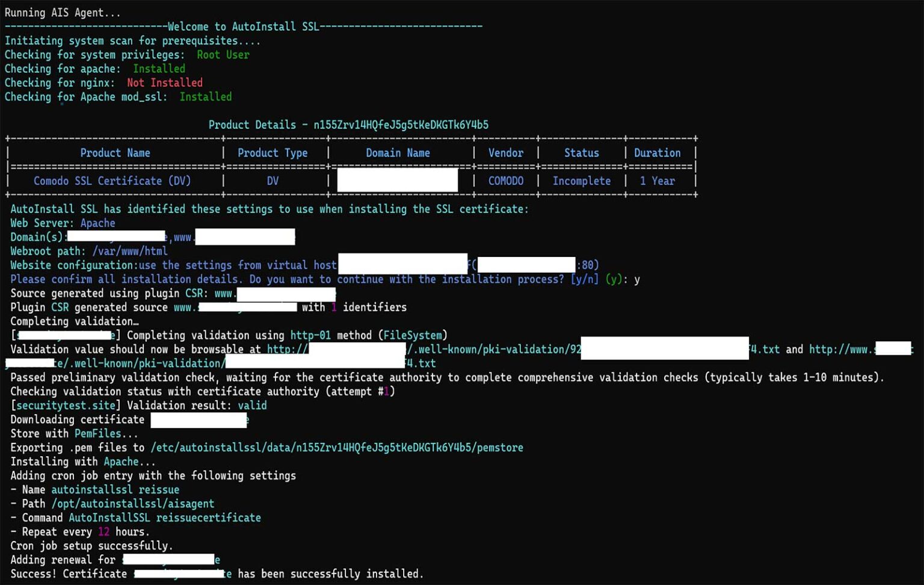Image resolution: width=924 pixels, height=585 pixels.
Task: Click 'Passed preliminary validation check' line
Action: (447, 377)
